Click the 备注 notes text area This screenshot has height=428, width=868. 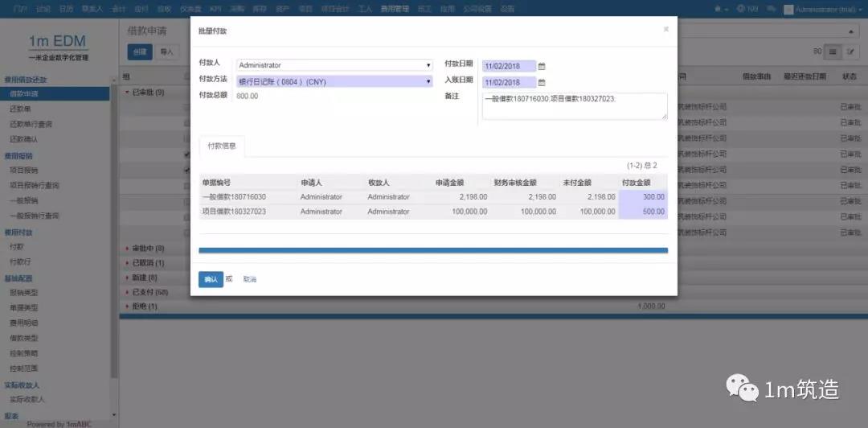574,105
